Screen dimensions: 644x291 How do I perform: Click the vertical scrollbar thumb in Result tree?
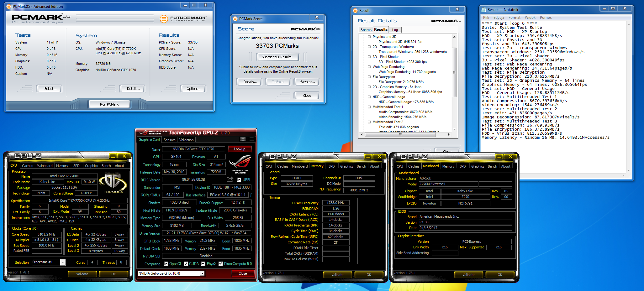point(454,72)
